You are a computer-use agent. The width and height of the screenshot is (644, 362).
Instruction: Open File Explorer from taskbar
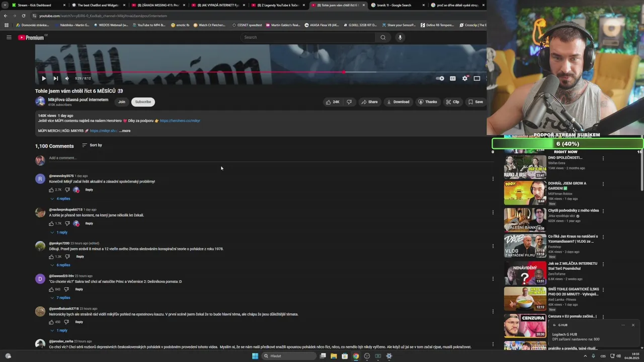(x=334, y=356)
